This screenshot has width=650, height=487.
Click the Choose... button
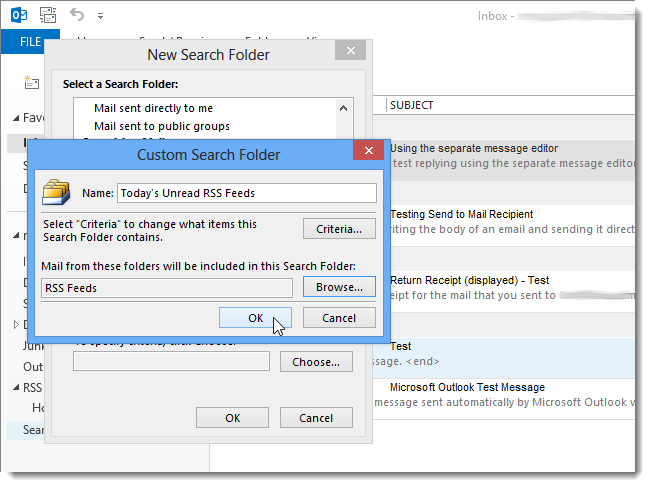click(316, 362)
